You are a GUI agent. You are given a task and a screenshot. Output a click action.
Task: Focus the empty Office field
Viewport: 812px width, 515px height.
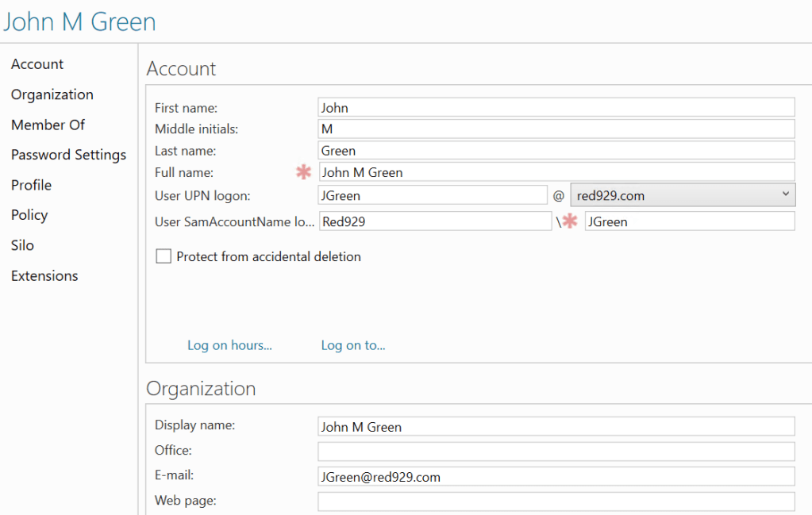[556, 452]
